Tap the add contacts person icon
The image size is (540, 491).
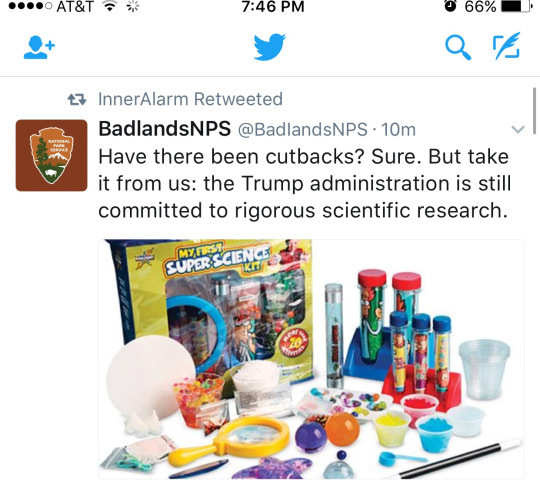pos(39,48)
